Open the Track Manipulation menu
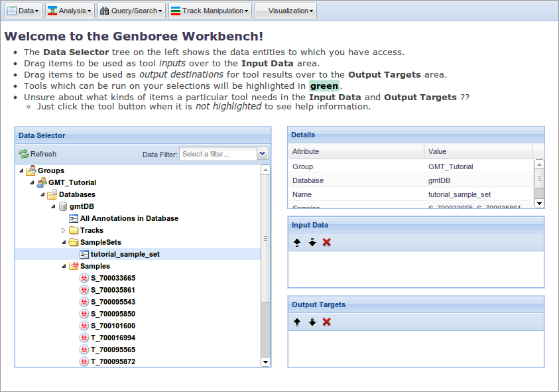559x392 pixels. pyautogui.click(x=210, y=11)
